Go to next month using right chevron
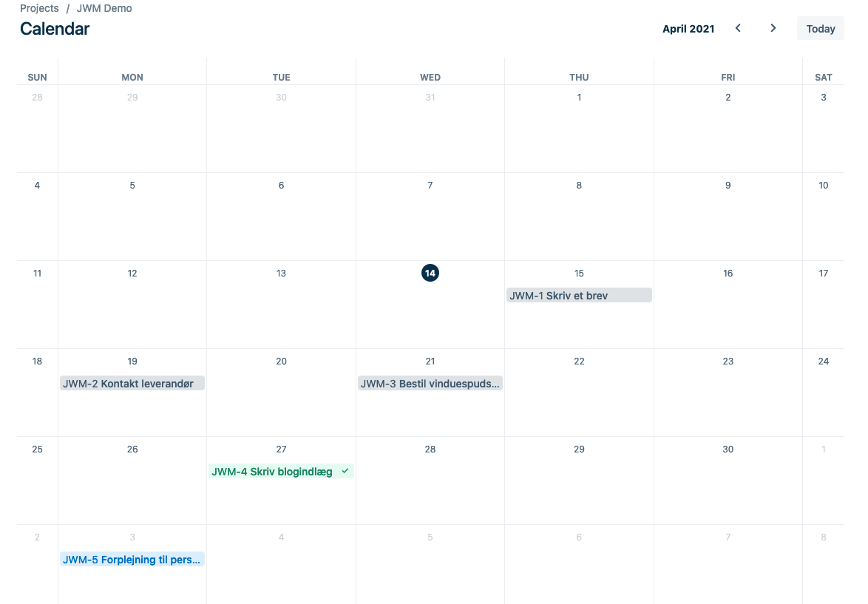This screenshot has height=604, width=868. click(773, 28)
